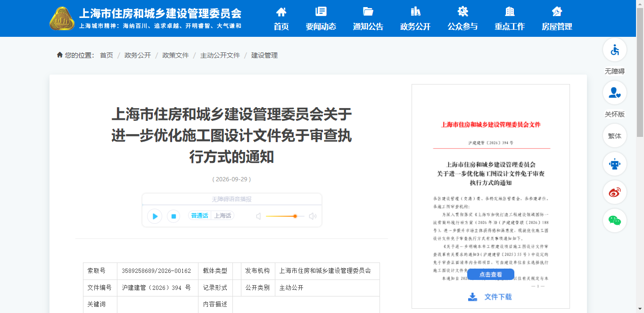The width and height of the screenshot is (644, 313).
Task: Click the 文件下载 link
Action: 498,297
